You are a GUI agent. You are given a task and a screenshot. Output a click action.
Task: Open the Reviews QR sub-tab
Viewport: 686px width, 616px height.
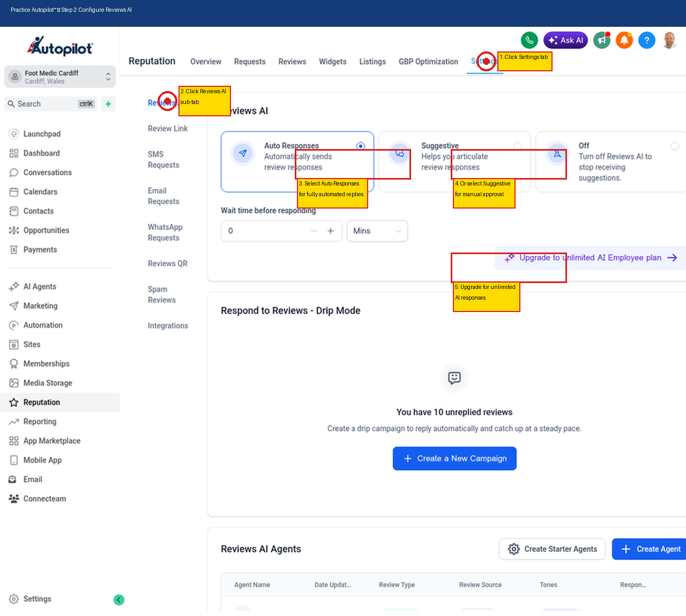pos(168,264)
